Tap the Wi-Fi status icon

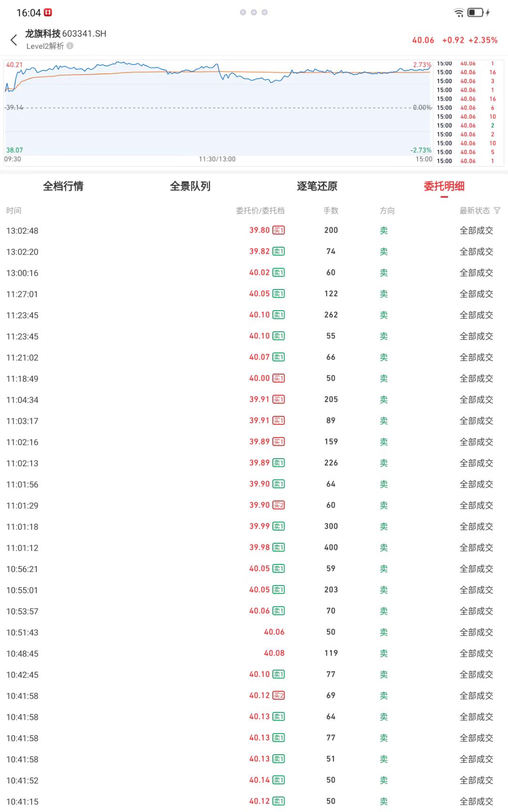[459, 13]
